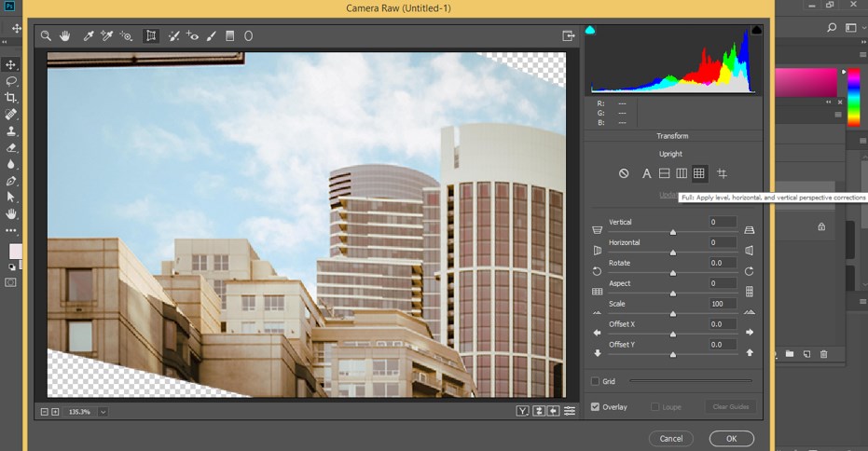Uncheck the Overlay checkbox
Screen dimensions: 868x451
596,407
